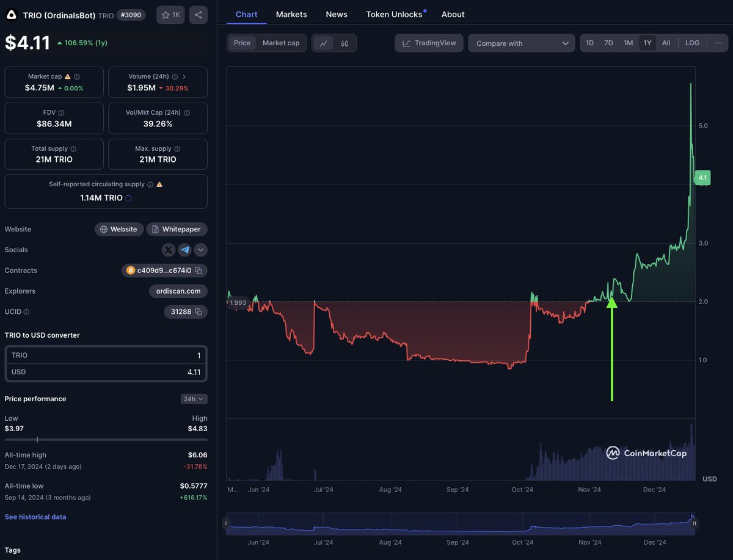Open the News tab

337,14
